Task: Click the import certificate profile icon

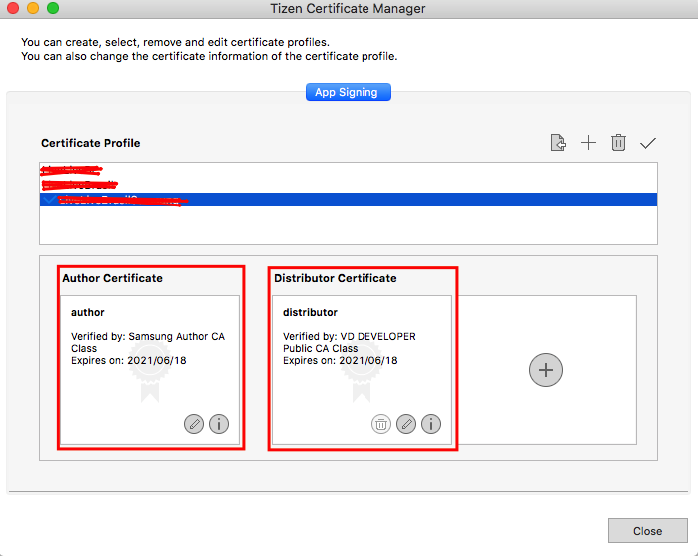Action: 559,143
